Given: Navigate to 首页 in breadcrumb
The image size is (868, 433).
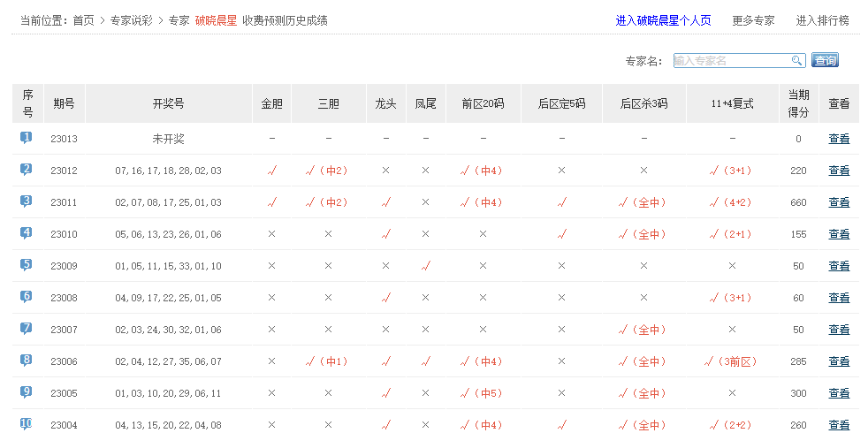Looking at the screenshot, I should [x=83, y=20].
